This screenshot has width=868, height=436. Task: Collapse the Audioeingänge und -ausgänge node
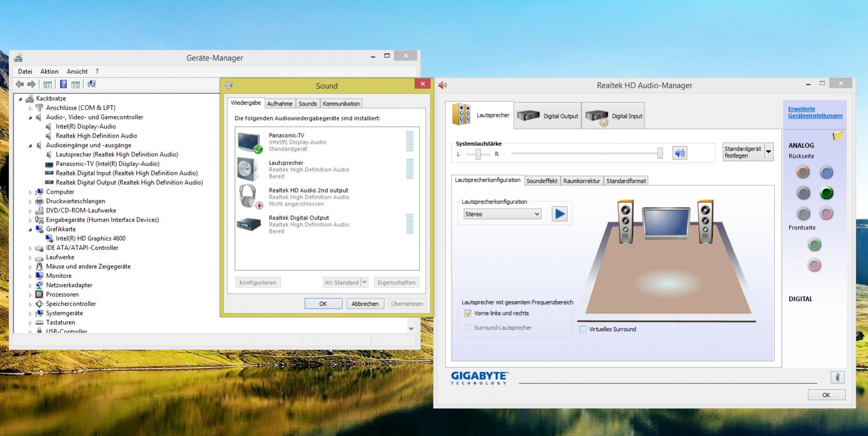(30, 145)
